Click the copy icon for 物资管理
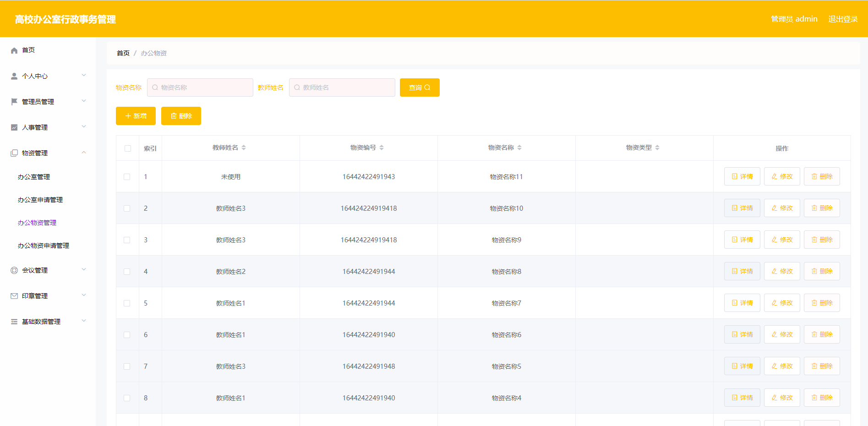Screen dimensions: 868x426 click(x=14, y=153)
